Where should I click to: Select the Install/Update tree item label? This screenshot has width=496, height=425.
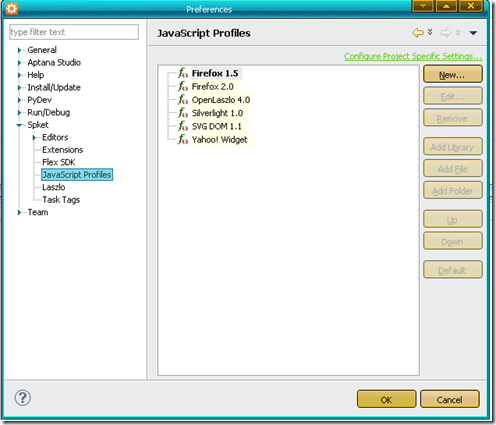click(x=54, y=87)
